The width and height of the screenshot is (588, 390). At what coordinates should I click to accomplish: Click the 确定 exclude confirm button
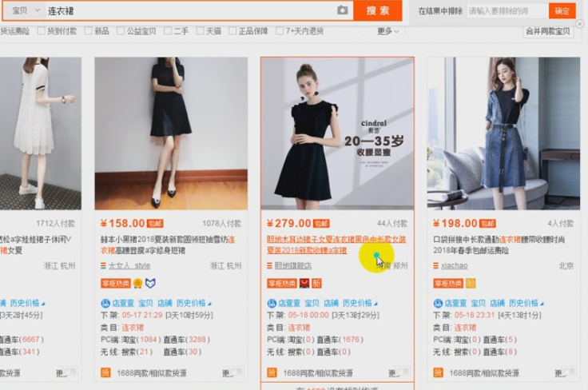click(x=562, y=11)
